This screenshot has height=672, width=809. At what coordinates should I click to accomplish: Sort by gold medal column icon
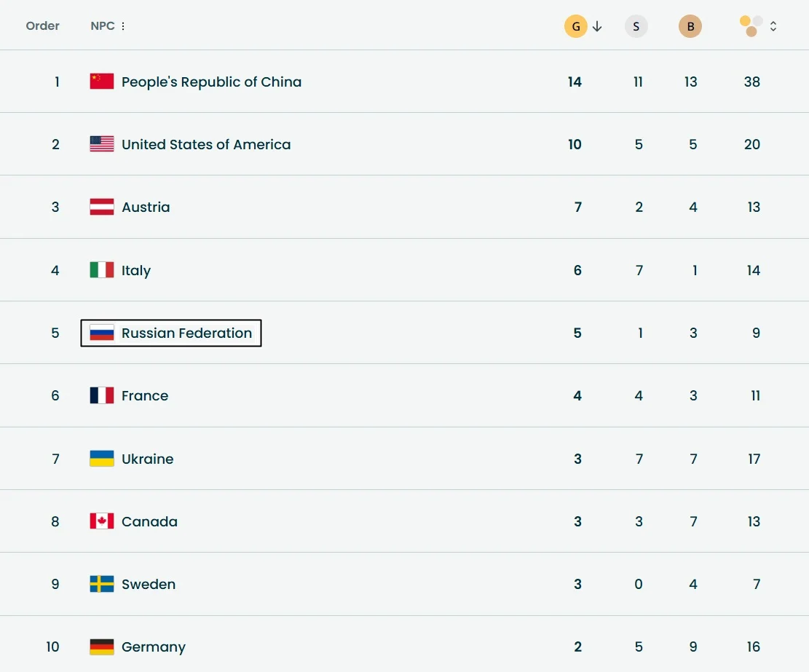click(x=575, y=27)
